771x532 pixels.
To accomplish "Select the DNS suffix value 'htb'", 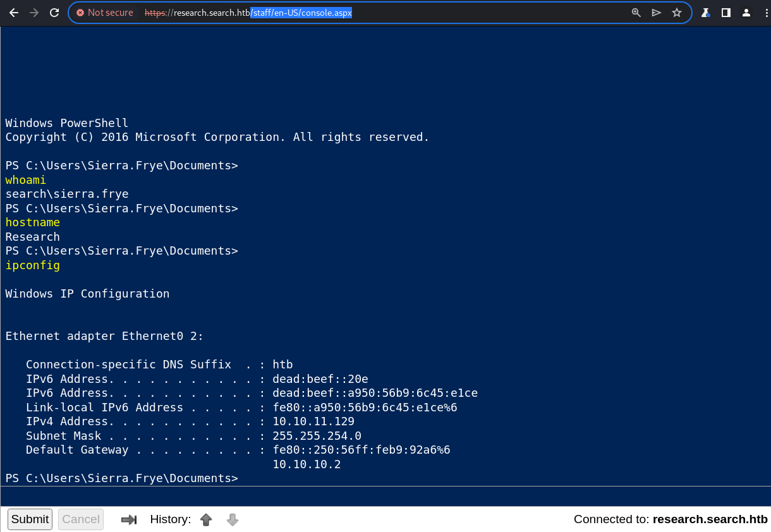I will (282, 365).
